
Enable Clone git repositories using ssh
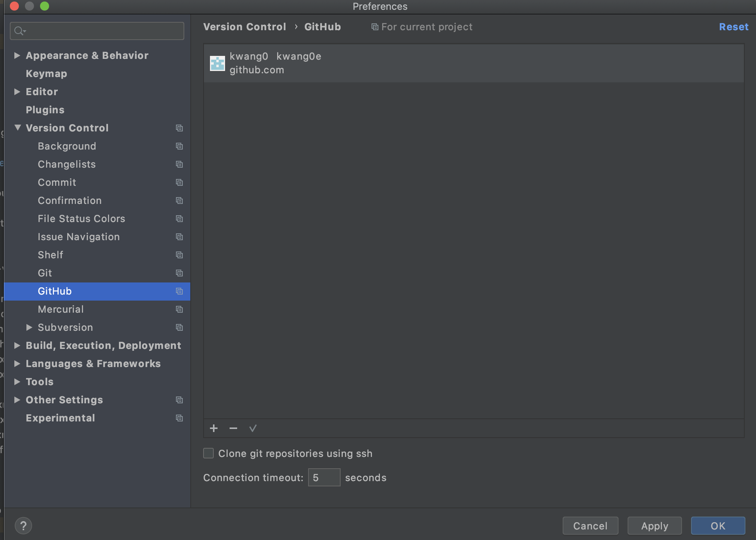click(208, 453)
